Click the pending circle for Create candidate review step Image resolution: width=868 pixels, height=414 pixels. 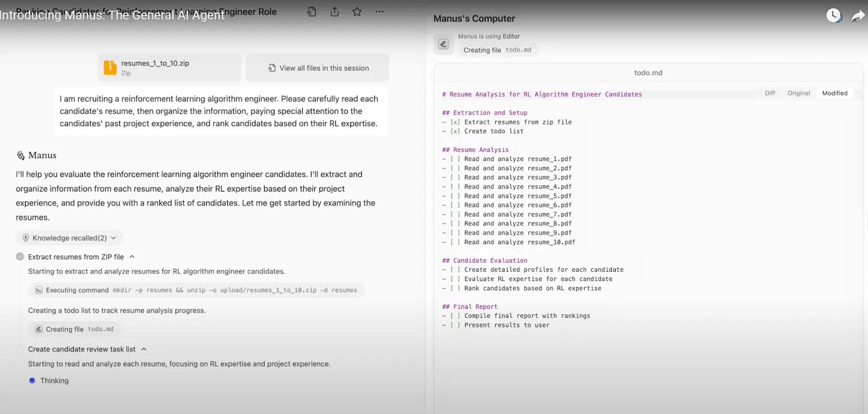[20, 349]
